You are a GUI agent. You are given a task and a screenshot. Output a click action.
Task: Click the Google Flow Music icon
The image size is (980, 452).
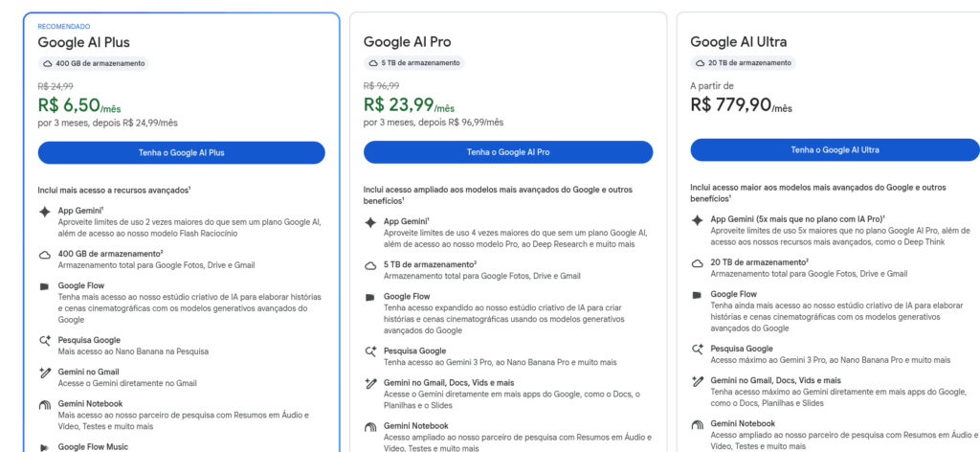click(x=44, y=447)
